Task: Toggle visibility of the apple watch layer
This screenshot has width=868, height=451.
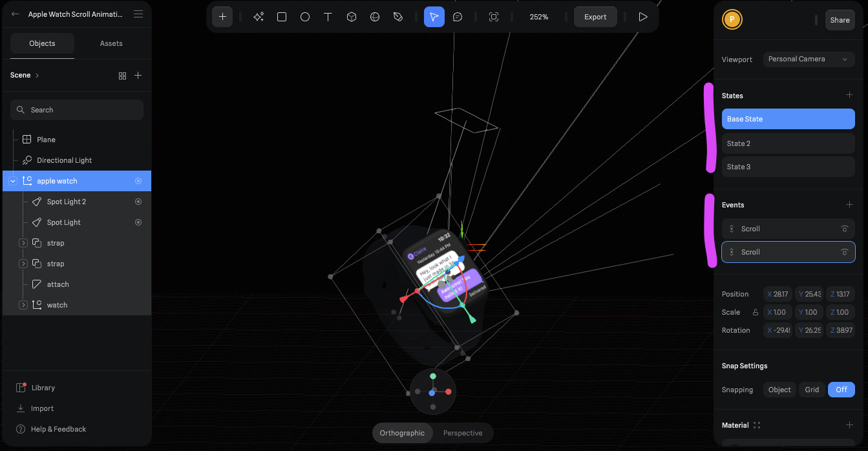Action: coord(138,181)
